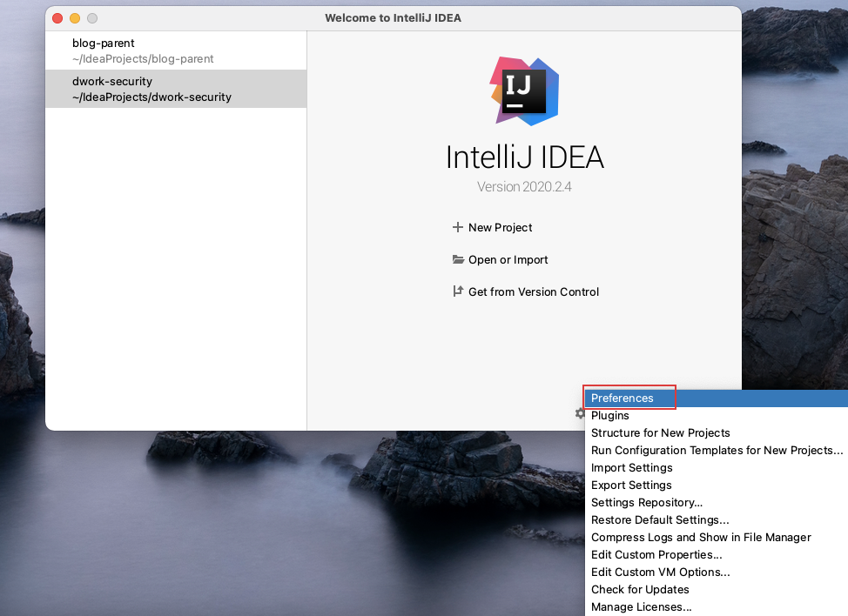This screenshot has height=616, width=848.
Task: Select Edit Custom Properties...
Action: (716, 554)
